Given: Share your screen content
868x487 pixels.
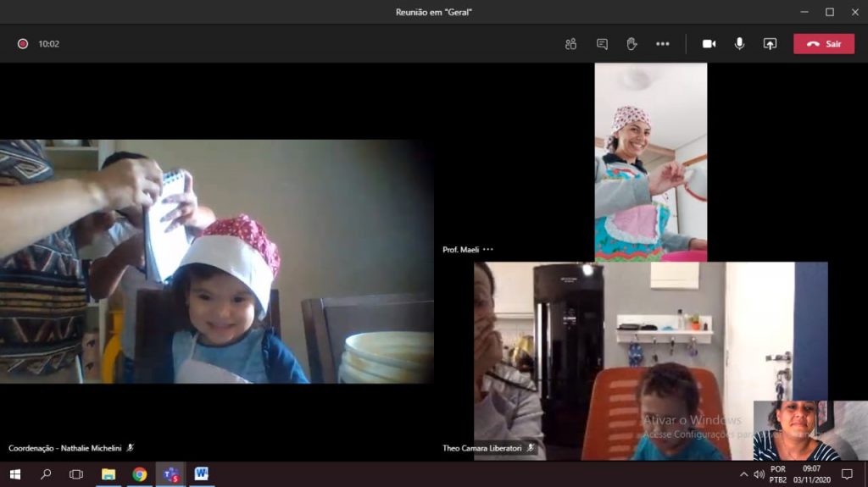Looking at the screenshot, I should (770, 44).
